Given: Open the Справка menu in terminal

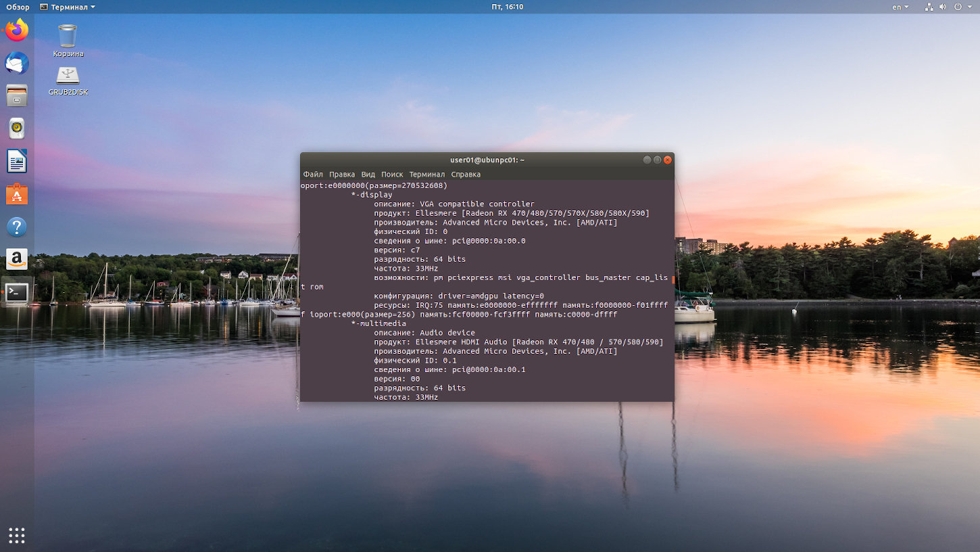Looking at the screenshot, I should click(x=466, y=174).
